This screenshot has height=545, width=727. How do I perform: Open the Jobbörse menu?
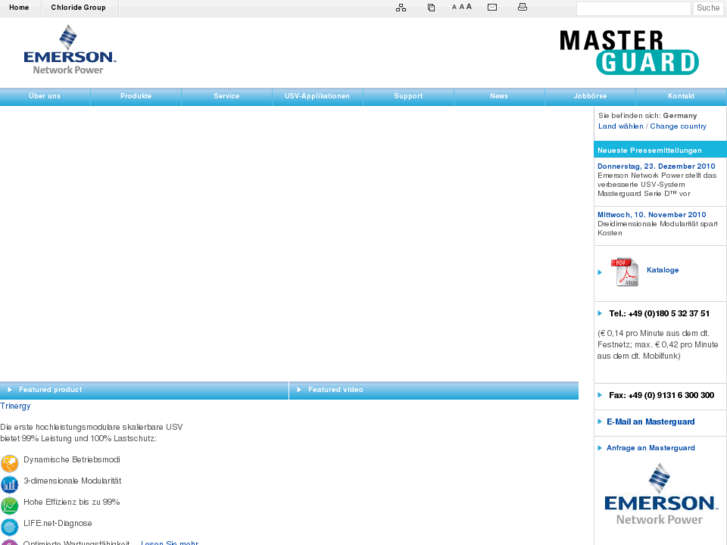(x=590, y=96)
